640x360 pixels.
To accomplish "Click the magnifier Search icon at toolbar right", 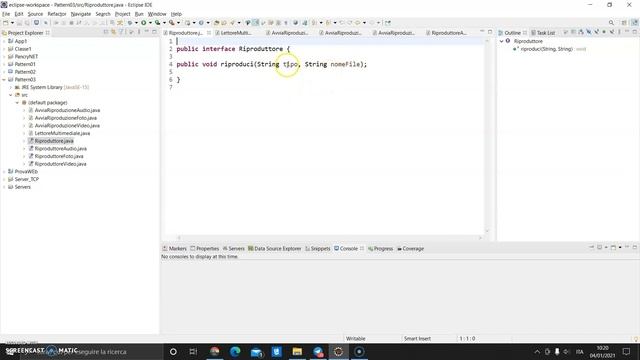I will (611, 23).
